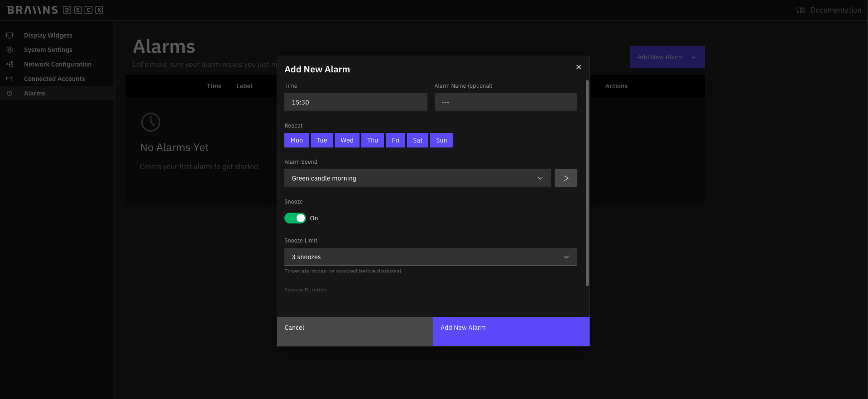Screen dimensions: 868x399
Task: Confirm with Add New Alarm button in dialog
Action: 511,332
